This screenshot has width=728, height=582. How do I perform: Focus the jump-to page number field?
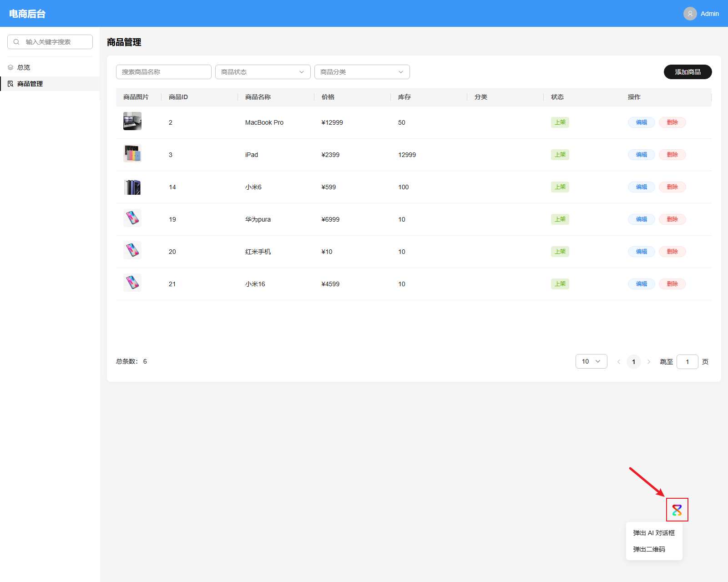point(688,362)
